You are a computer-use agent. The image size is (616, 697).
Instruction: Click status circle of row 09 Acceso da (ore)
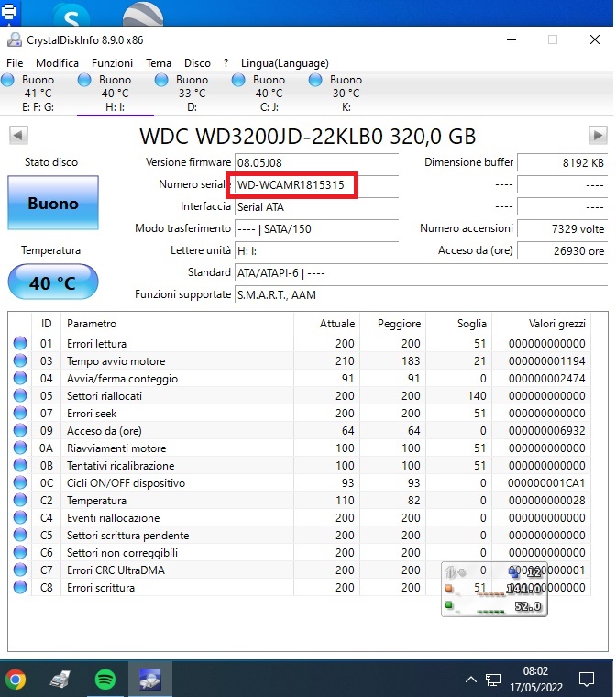point(20,430)
